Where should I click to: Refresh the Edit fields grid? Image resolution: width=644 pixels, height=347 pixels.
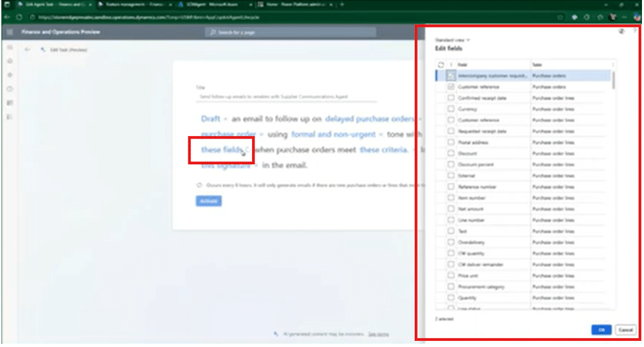click(x=441, y=65)
